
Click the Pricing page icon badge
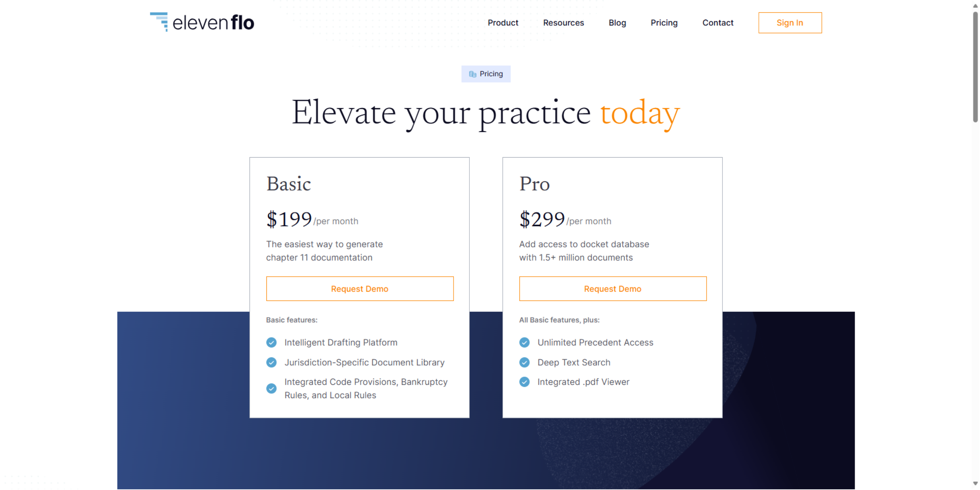473,74
